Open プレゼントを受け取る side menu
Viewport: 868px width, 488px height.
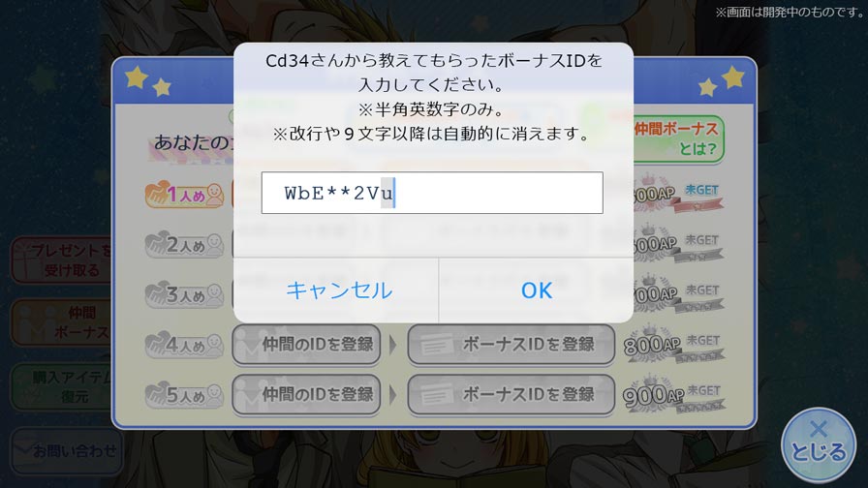[62, 260]
